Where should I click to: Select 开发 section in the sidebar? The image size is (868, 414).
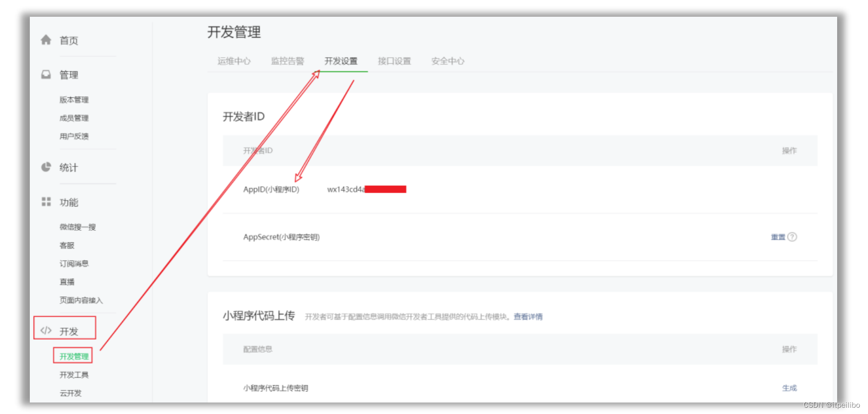[69, 331]
